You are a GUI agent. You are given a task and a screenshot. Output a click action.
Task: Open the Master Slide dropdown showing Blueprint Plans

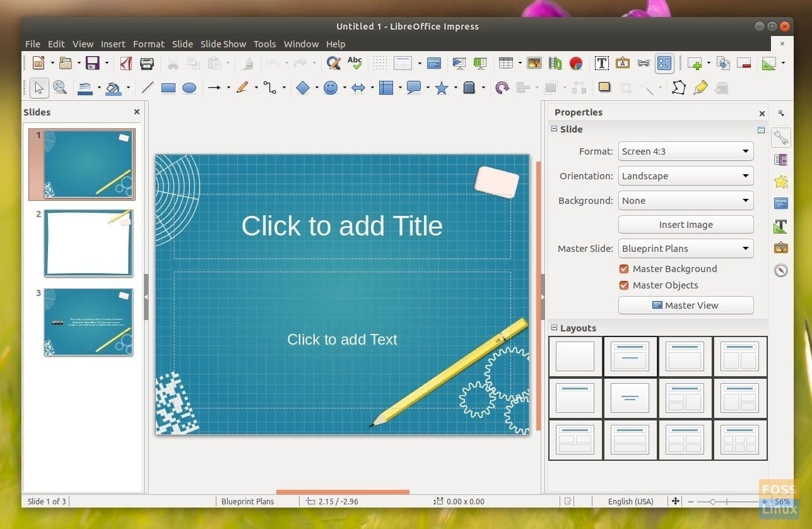point(685,248)
